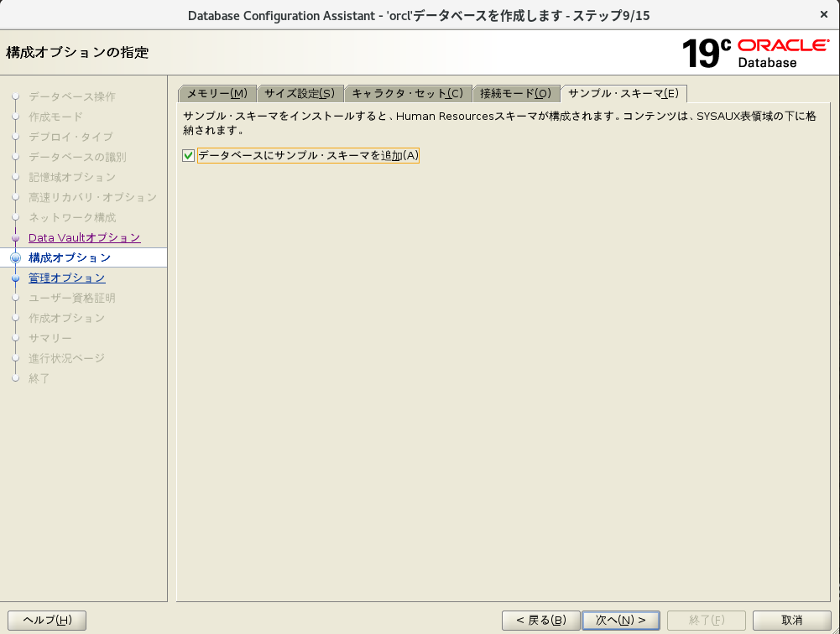Click the 次へ button to proceed
840x634 pixels.
tap(620, 620)
